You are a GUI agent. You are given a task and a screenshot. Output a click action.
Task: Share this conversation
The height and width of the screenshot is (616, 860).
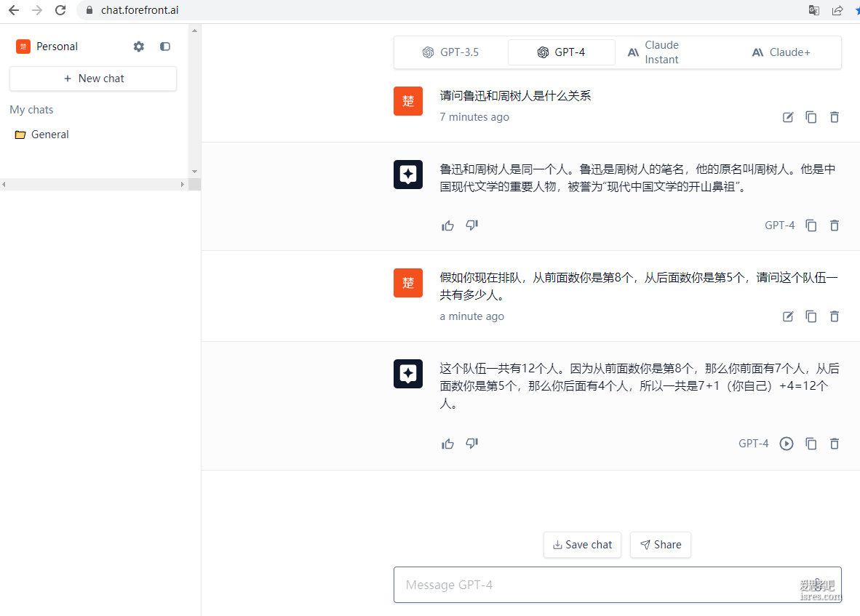point(661,545)
